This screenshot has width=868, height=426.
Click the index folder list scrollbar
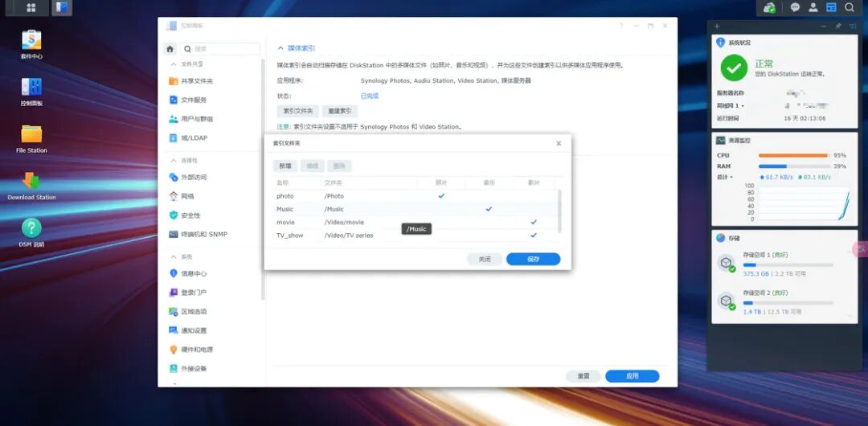(559, 211)
